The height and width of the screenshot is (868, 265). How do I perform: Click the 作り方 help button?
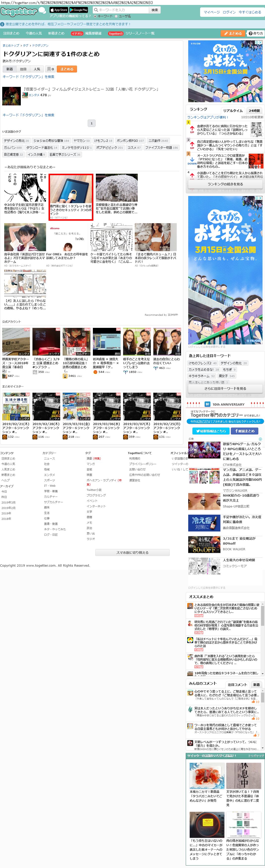pyautogui.click(x=256, y=33)
